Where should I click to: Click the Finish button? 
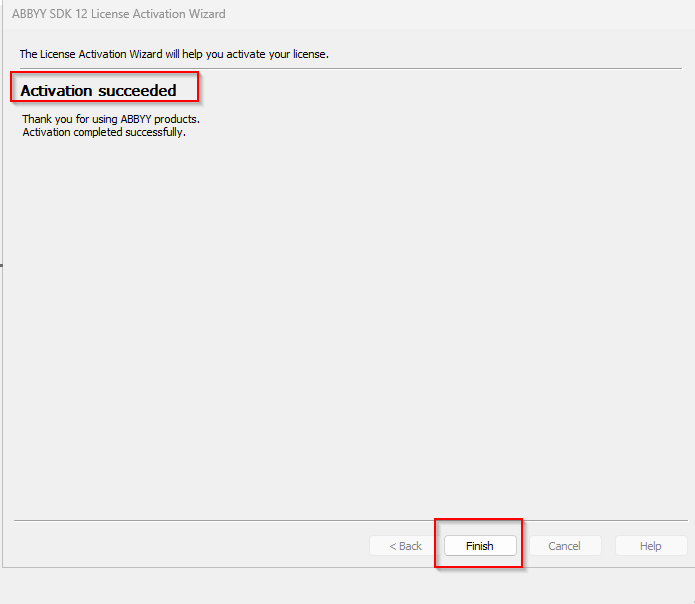point(480,546)
